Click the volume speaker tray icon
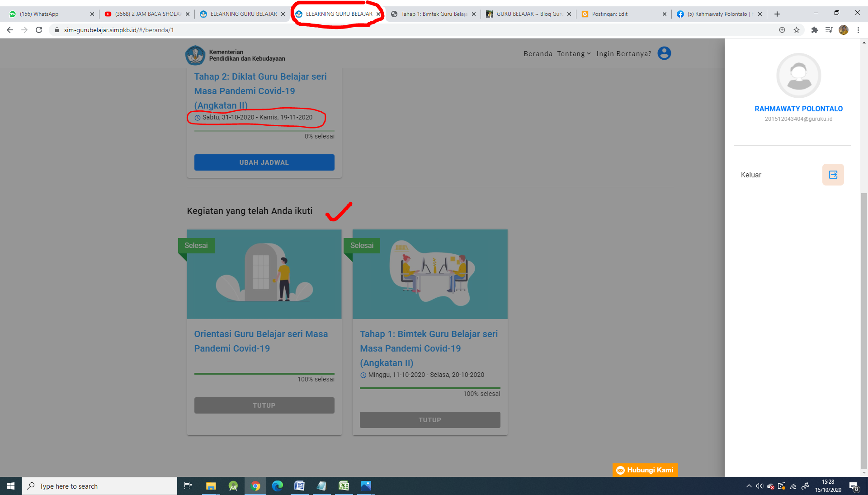The height and width of the screenshot is (495, 868). (x=759, y=486)
